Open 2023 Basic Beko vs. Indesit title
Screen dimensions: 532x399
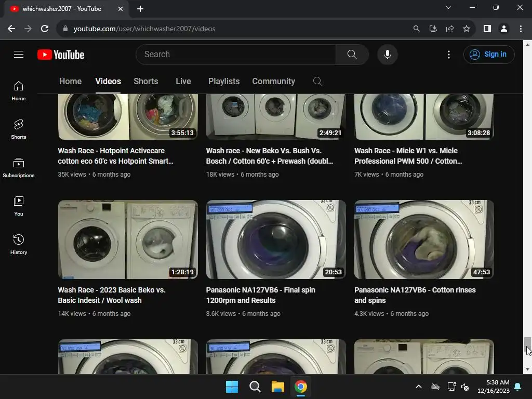(112, 295)
